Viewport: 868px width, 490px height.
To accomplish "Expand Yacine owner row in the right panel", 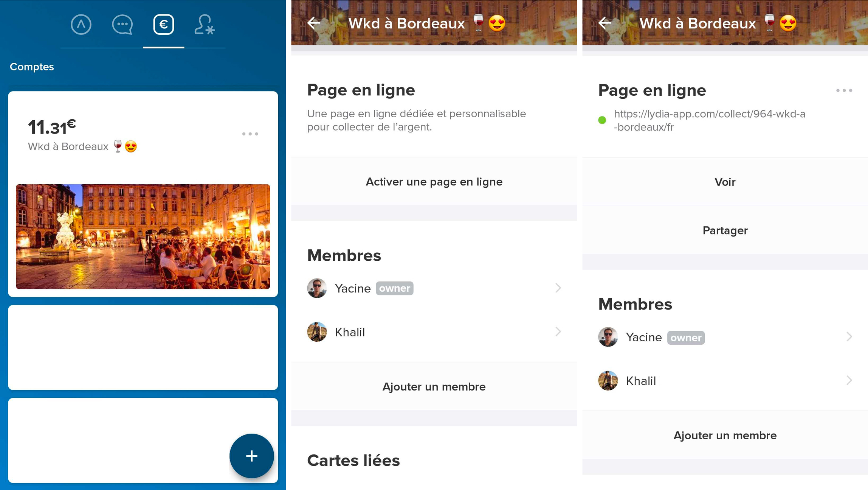I will point(725,337).
